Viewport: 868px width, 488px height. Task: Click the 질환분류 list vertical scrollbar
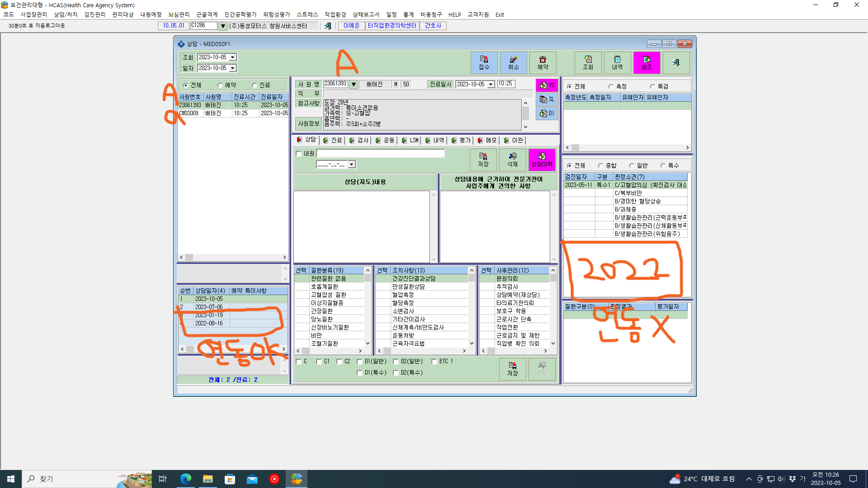[368, 307]
